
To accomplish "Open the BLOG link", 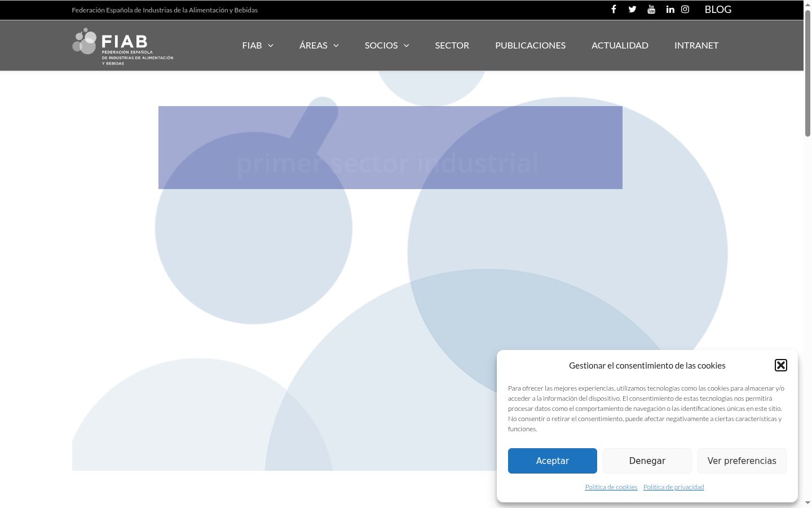I will point(718,9).
